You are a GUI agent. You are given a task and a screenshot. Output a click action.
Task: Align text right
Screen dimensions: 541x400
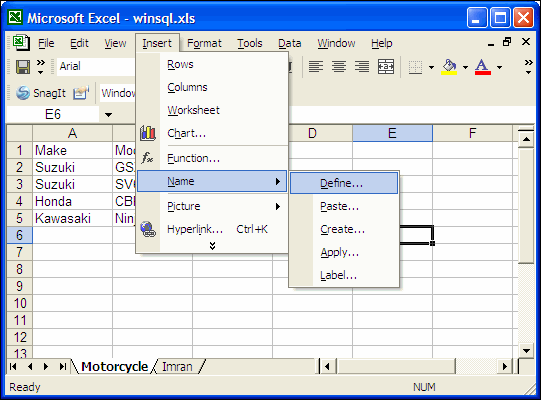click(362, 67)
